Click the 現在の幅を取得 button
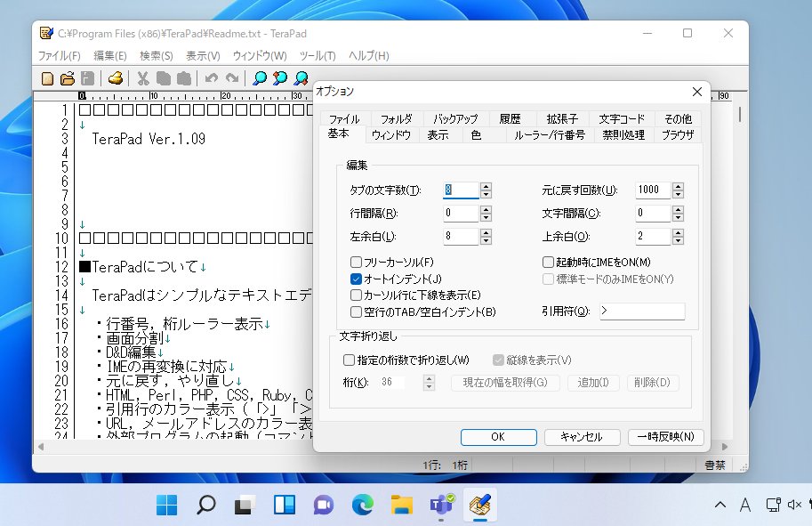The height and width of the screenshot is (526, 812). (x=505, y=381)
